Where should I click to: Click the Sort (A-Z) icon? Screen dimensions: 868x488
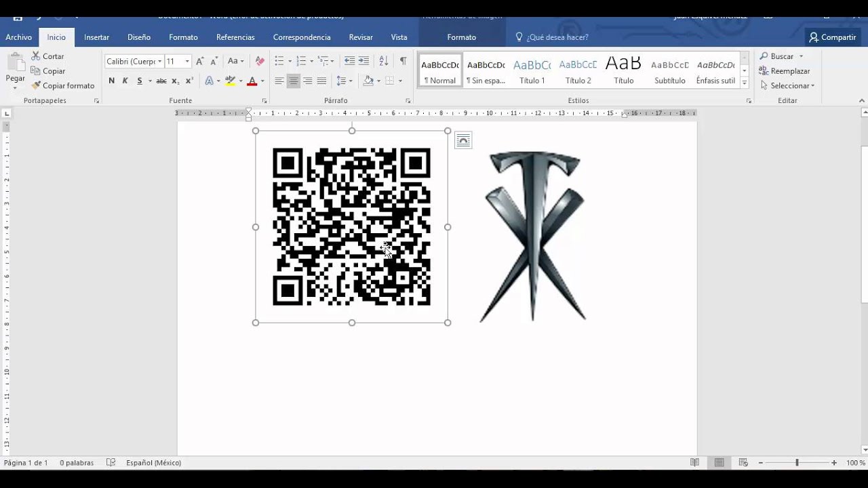tap(383, 61)
